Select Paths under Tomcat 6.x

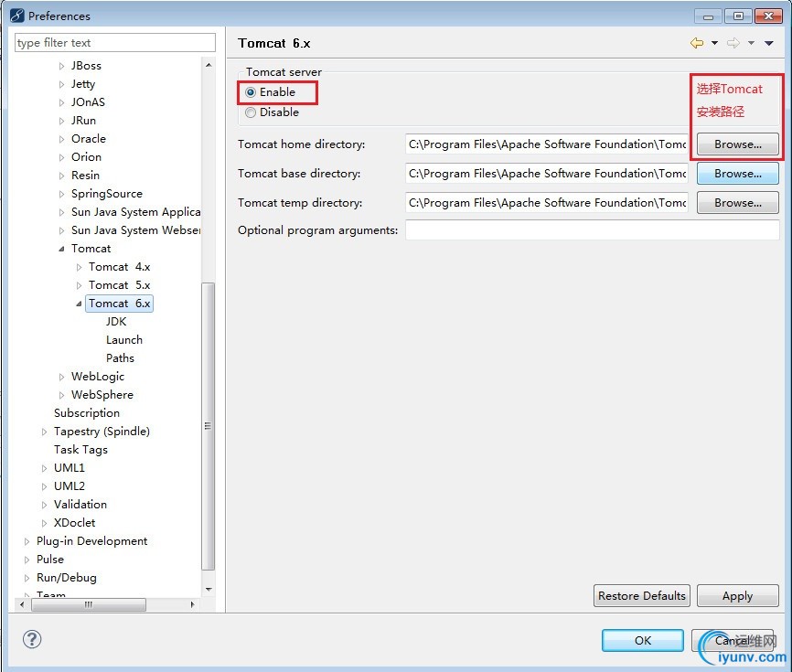120,358
